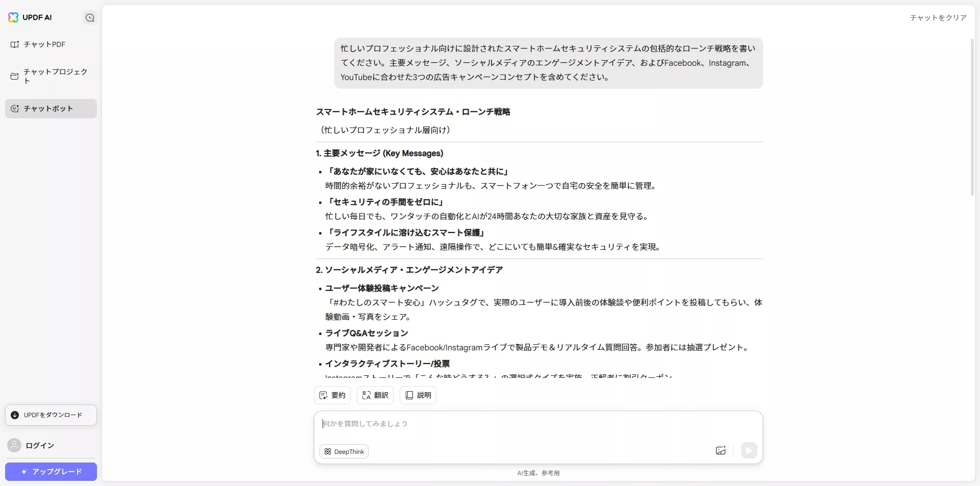Click the チャットプロジェクト folder icon

(15, 76)
